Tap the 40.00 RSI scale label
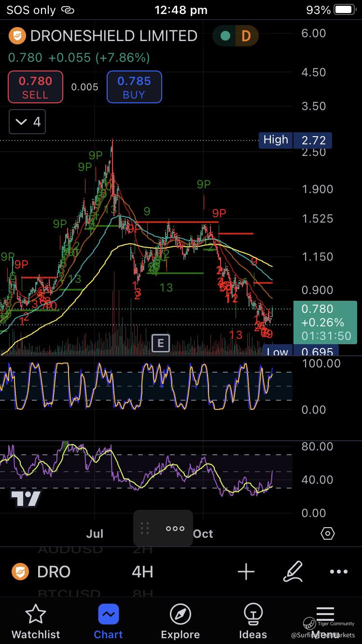Screen dimensions: 362x644 click(317, 479)
